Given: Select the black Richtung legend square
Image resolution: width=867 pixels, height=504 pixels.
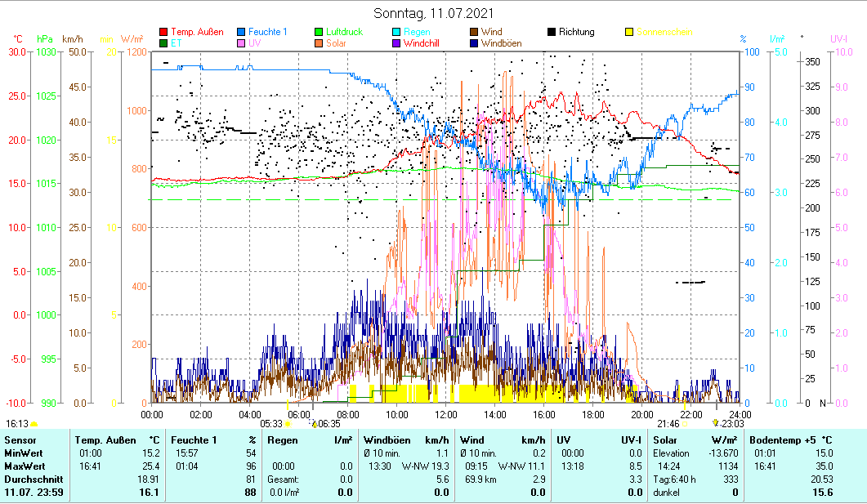Looking at the screenshot, I should tap(552, 33).
